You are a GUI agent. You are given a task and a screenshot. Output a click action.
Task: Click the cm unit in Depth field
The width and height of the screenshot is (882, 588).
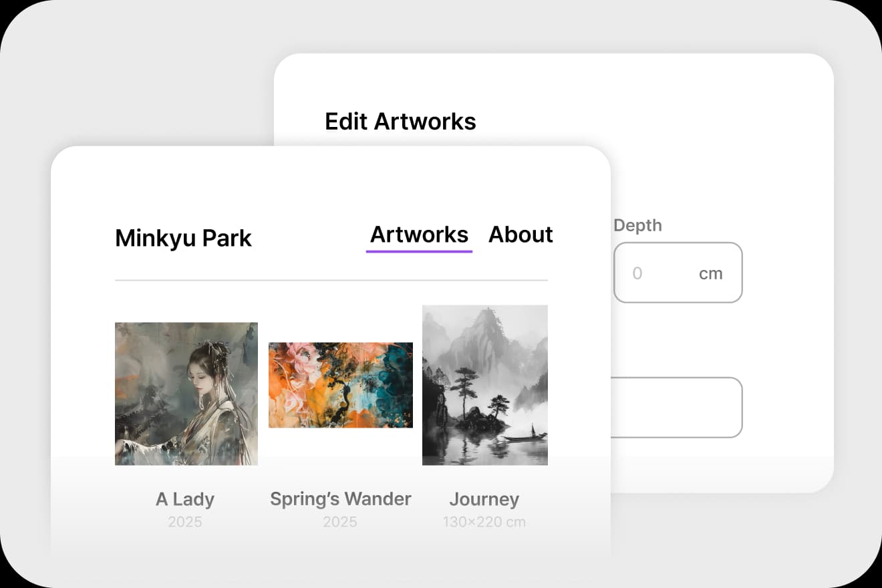coord(710,273)
